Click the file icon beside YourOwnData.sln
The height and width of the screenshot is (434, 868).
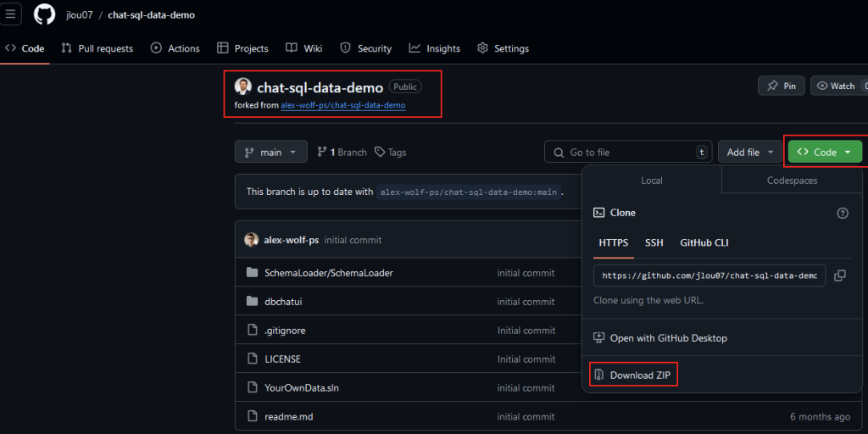253,388
